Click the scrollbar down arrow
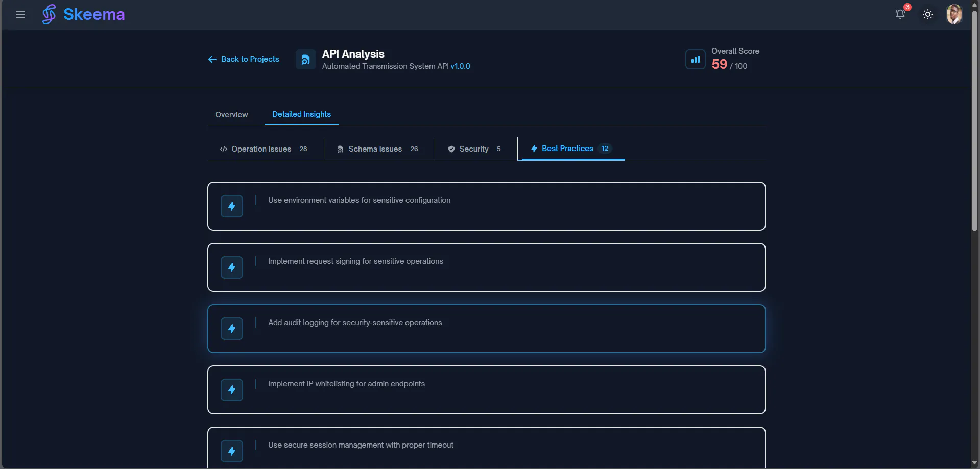The image size is (980, 469). pos(975,463)
